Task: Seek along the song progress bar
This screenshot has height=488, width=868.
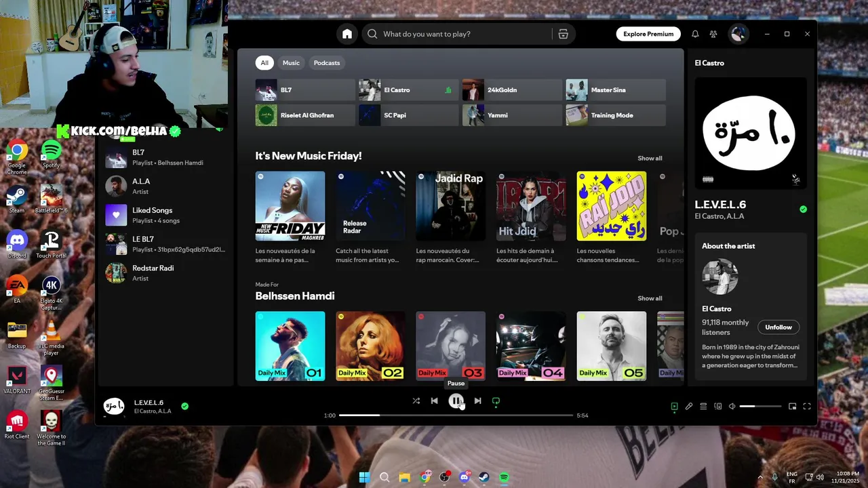Action: point(456,415)
